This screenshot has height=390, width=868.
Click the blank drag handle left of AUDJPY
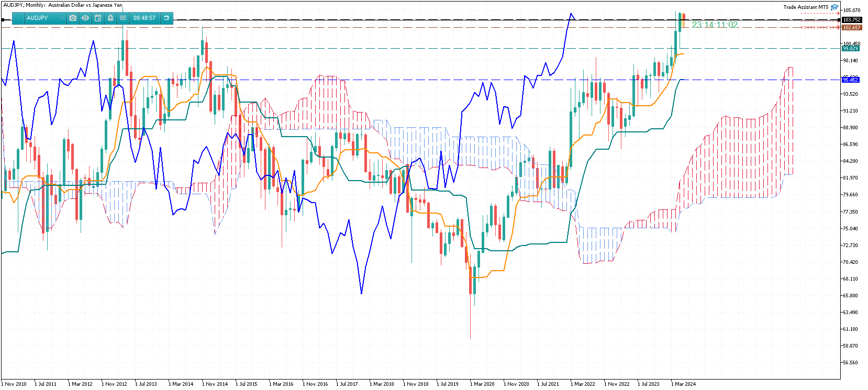coord(18,18)
